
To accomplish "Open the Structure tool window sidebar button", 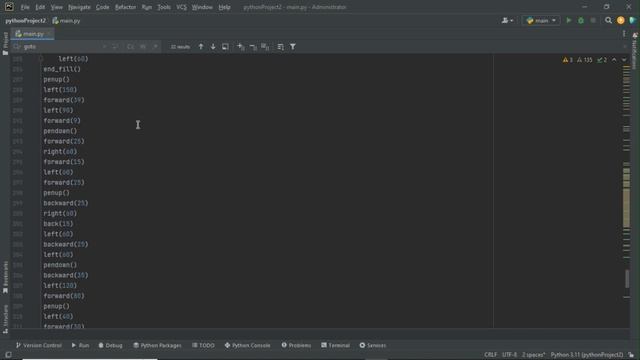I will (5, 319).
